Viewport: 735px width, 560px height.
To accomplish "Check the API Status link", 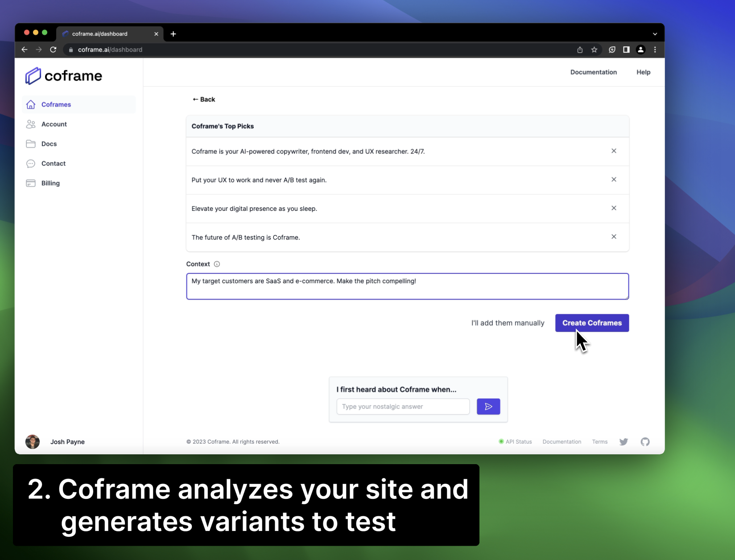I will point(515,442).
